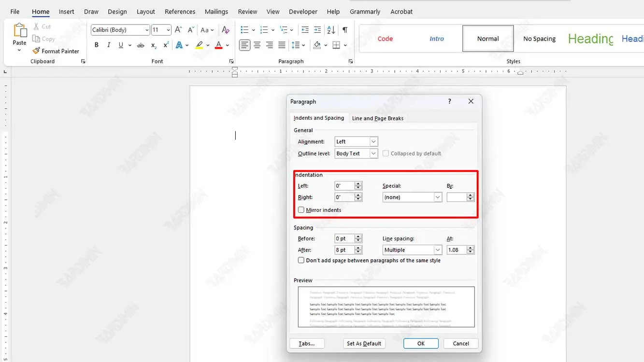Click Format Painter
This screenshot has height=362, width=644.
[56, 51]
